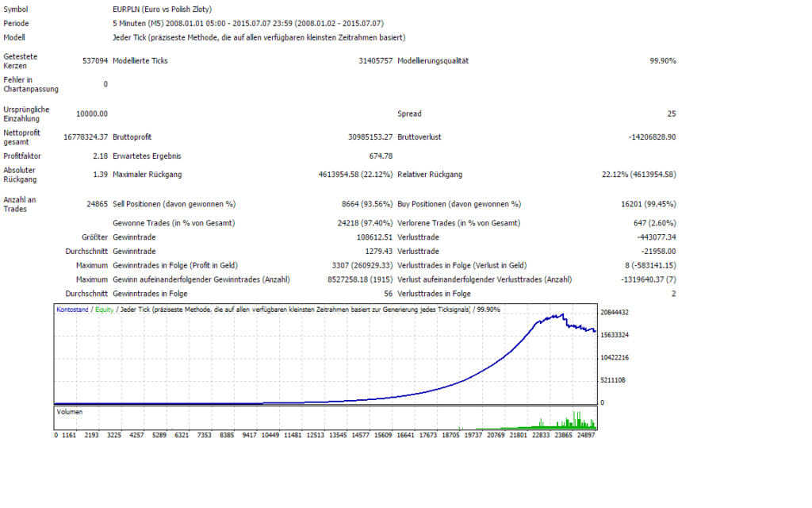Screen dimensions: 812x508
Task: Click the 'Anzahl an Trades' label
Action: click(20, 204)
